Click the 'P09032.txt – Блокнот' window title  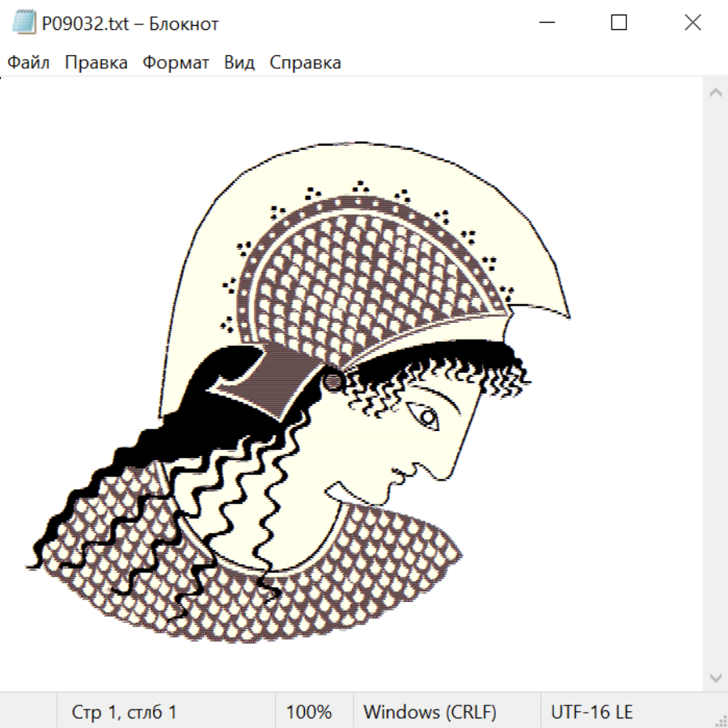coord(130,23)
